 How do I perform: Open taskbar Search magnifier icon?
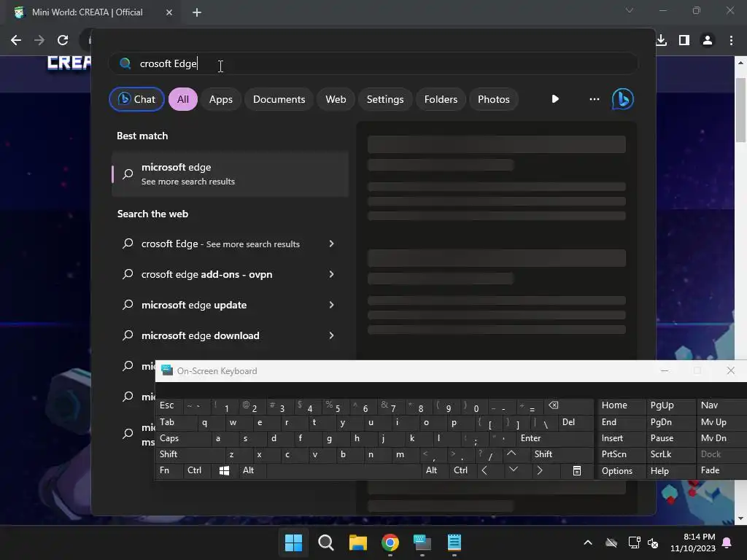[x=326, y=542]
